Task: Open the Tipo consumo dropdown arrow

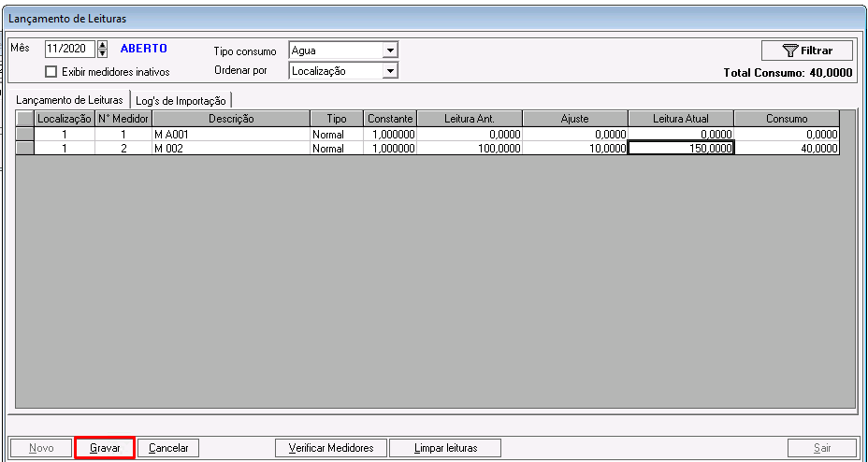Action: pyautogui.click(x=390, y=51)
